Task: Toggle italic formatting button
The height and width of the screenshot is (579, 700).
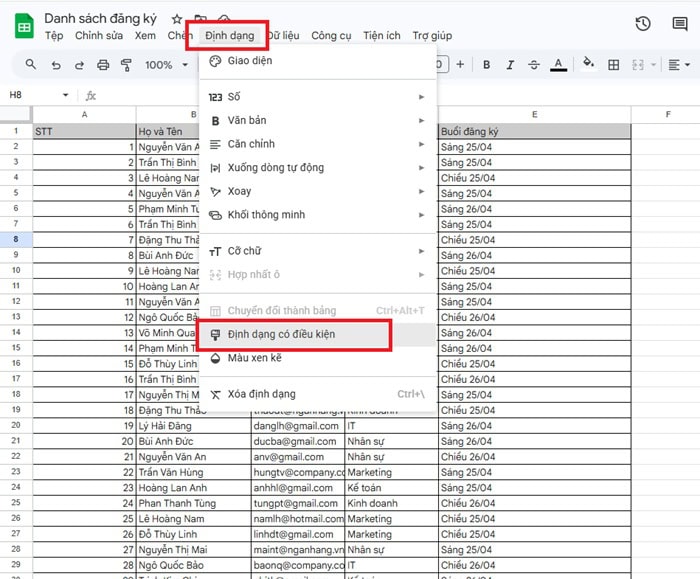Action: [x=510, y=65]
